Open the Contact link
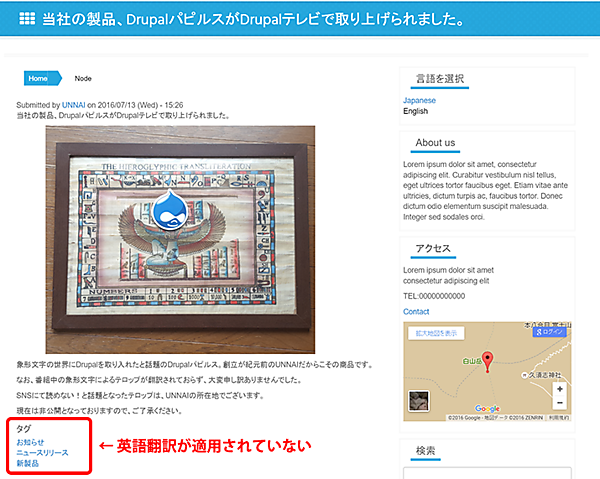Image resolution: width=600 pixels, height=479 pixels. pyautogui.click(x=416, y=311)
